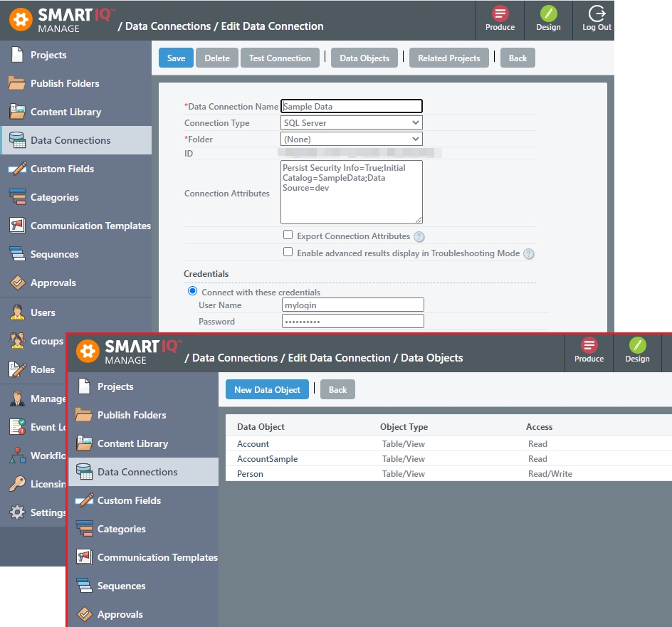The image size is (672, 627).
Task: Click Produce icon in back window header
Action: click(x=500, y=14)
